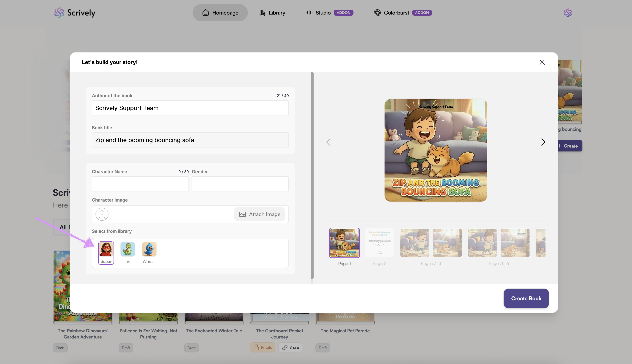The image size is (632, 364).
Task: Open the Gender dropdown field
Action: (x=240, y=184)
